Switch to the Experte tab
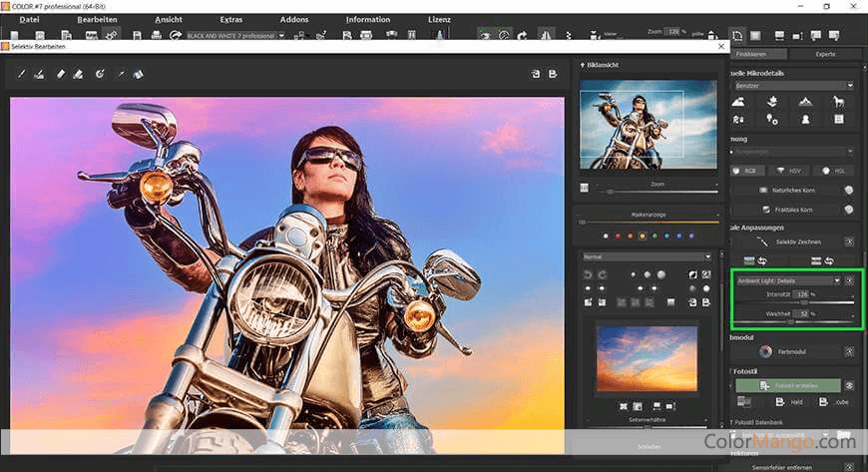The height and width of the screenshot is (472, 868). 824,54
